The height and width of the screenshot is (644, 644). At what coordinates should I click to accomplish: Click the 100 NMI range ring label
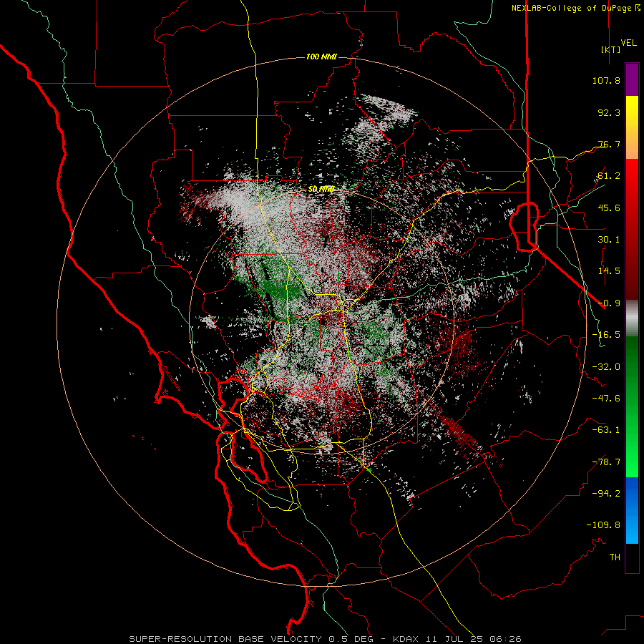click(321, 57)
